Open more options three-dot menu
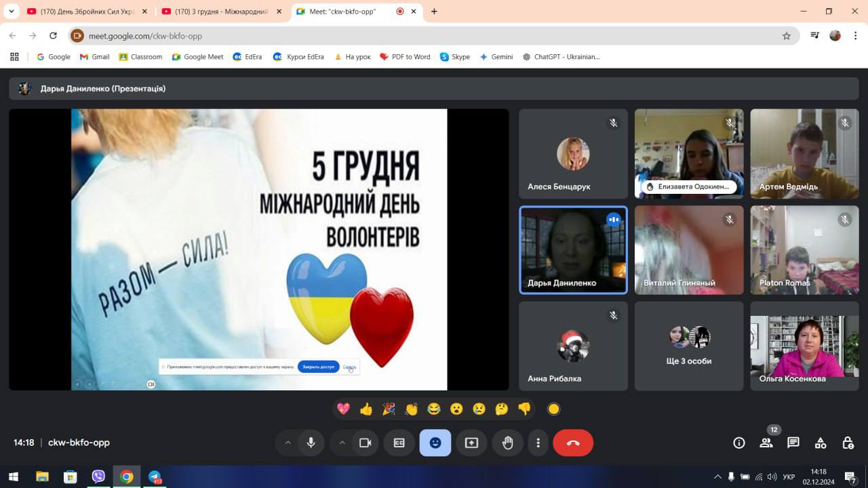This screenshot has width=868, height=488. [x=538, y=443]
